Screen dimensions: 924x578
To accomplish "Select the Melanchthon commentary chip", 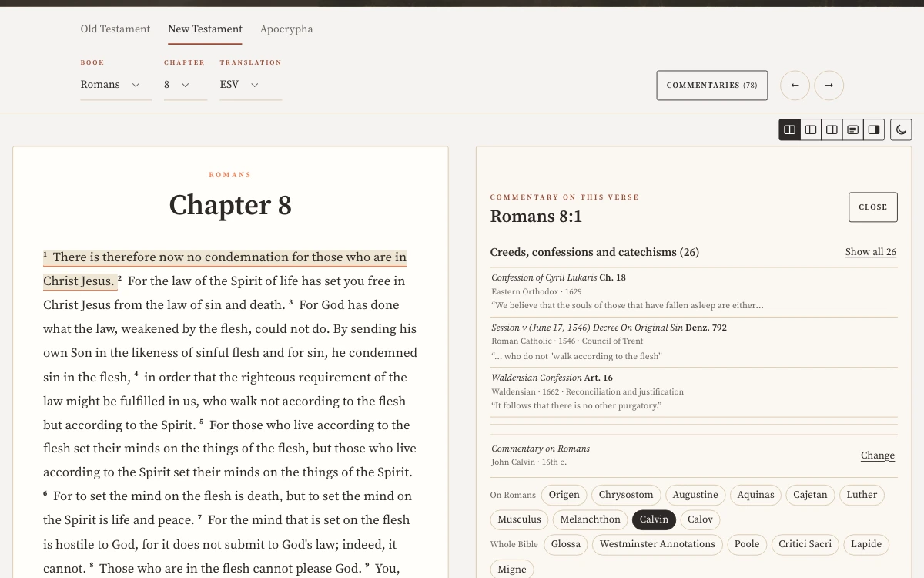I will 591,519.
